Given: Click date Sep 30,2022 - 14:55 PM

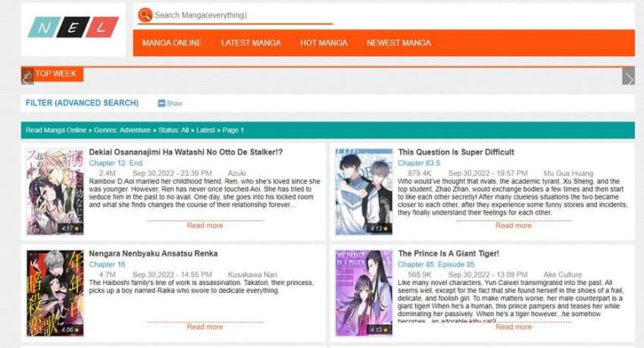Looking at the screenshot, I should point(172,274).
